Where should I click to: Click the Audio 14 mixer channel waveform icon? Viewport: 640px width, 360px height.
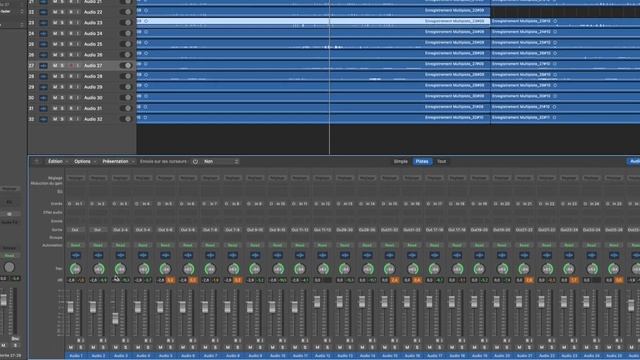click(x=367, y=256)
